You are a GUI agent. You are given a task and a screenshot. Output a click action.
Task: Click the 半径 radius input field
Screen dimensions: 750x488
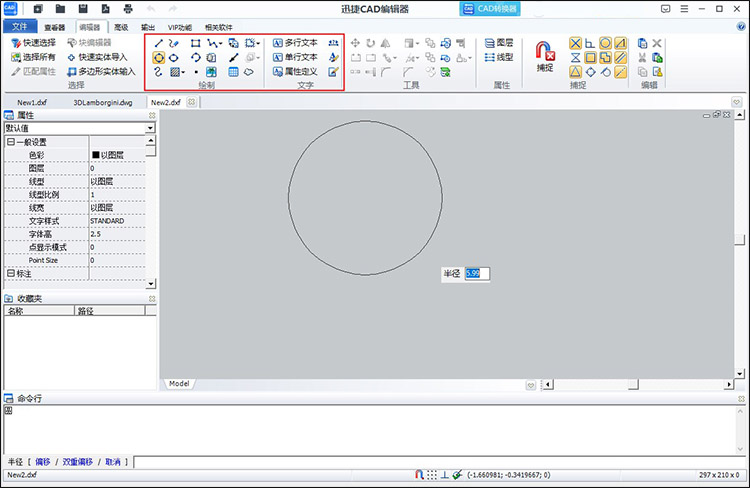coord(477,273)
